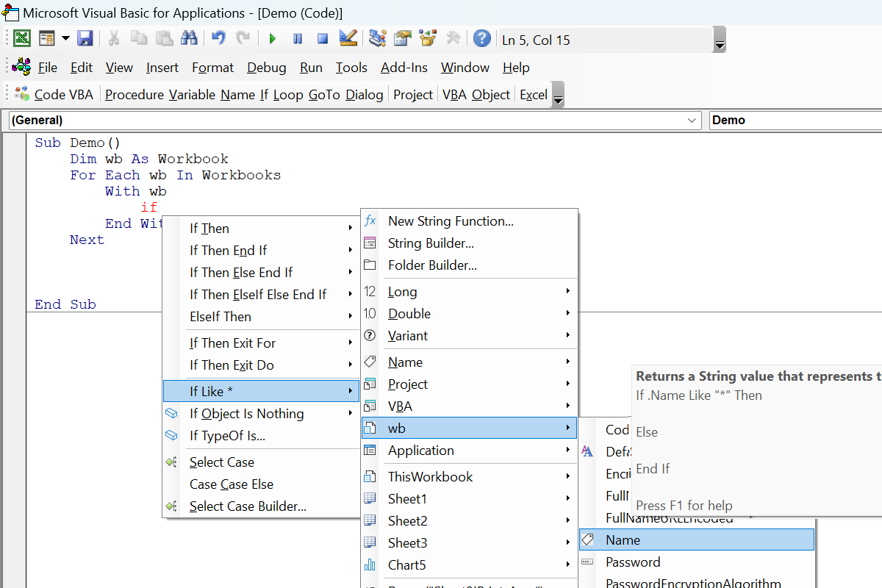The height and width of the screenshot is (588, 882).
Task: Open String Builder... entry
Action: coord(470,243)
